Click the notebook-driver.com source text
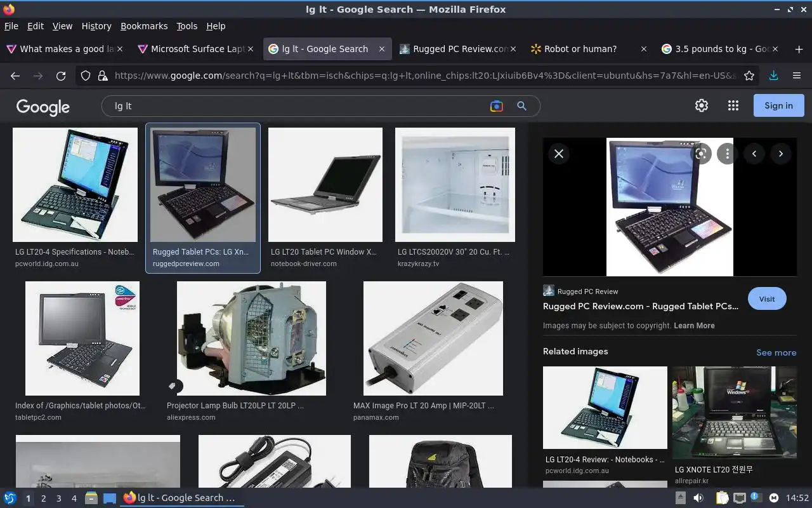The height and width of the screenshot is (508, 812). (304, 264)
